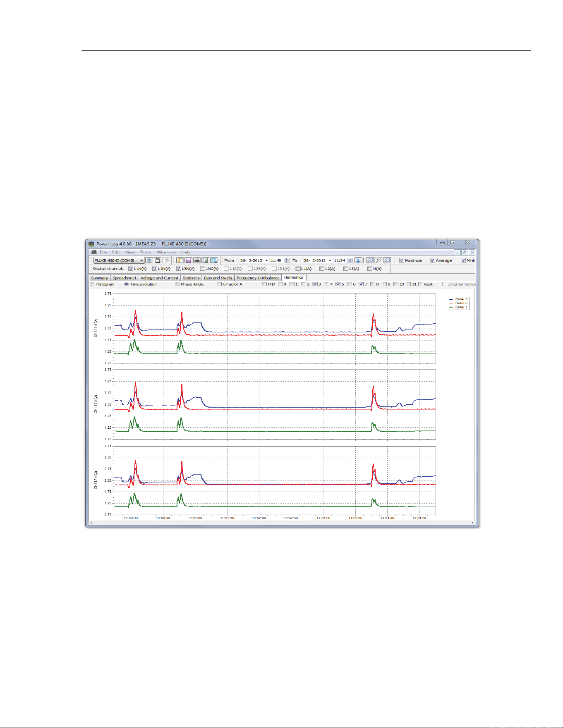
Task: Click the open file folder icon
Action: [180, 260]
